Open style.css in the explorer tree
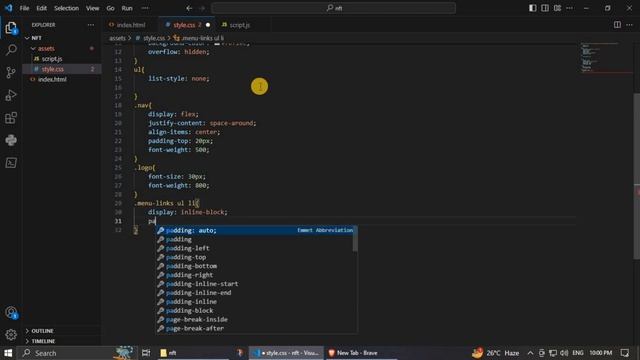This screenshot has width=640, height=360. [x=61, y=69]
